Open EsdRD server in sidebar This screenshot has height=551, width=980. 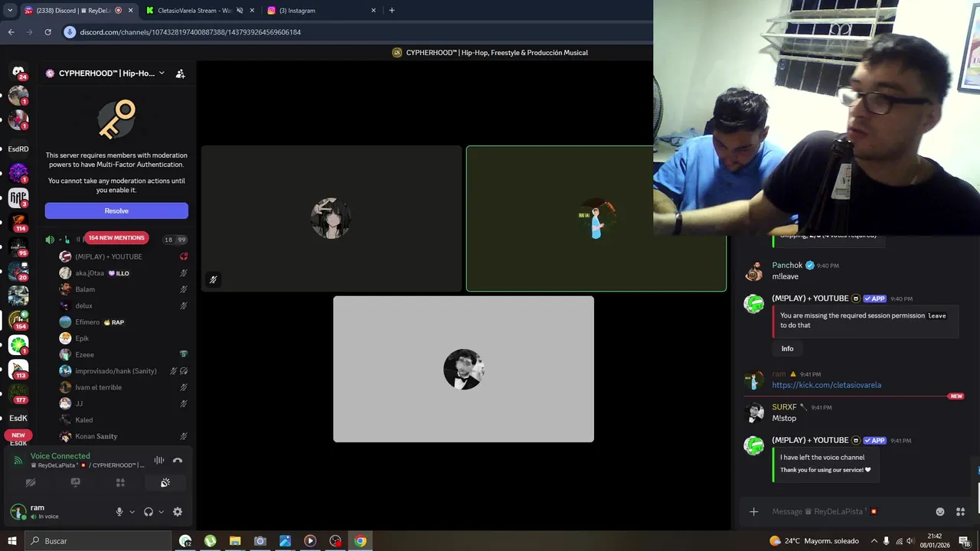(x=18, y=149)
